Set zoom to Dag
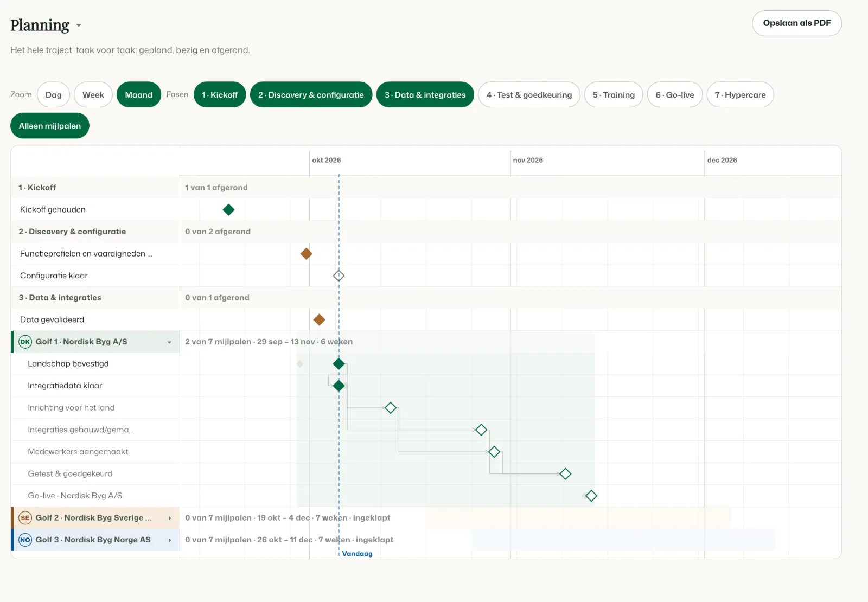 coord(54,94)
